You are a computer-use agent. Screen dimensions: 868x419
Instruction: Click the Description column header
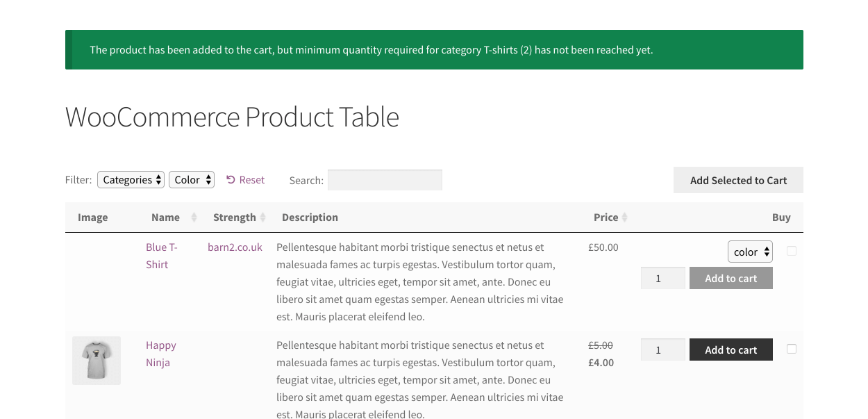click(x=310, y=217)
